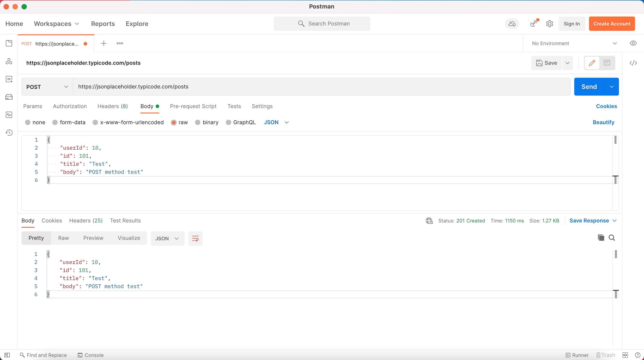Open the response JSON format dropdown

tap(167, 239)
